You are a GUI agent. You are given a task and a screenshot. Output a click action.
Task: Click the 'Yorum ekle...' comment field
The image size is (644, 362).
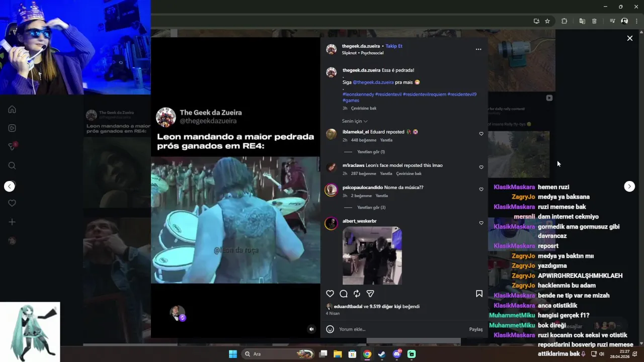(401, 329)
